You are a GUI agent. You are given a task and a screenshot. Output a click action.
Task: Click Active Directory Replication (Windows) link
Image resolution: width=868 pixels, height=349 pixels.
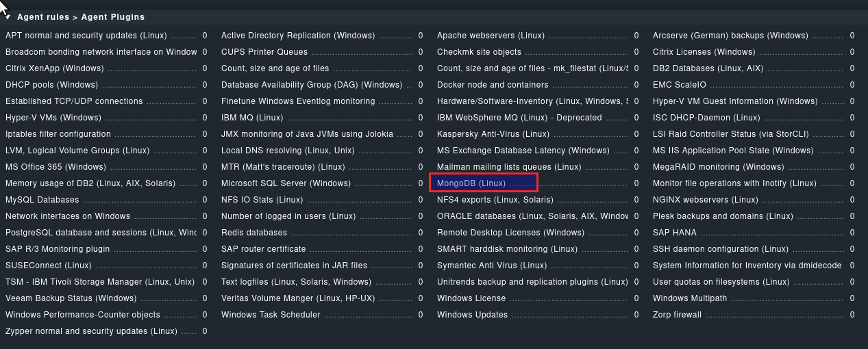[x=298, y=36]
